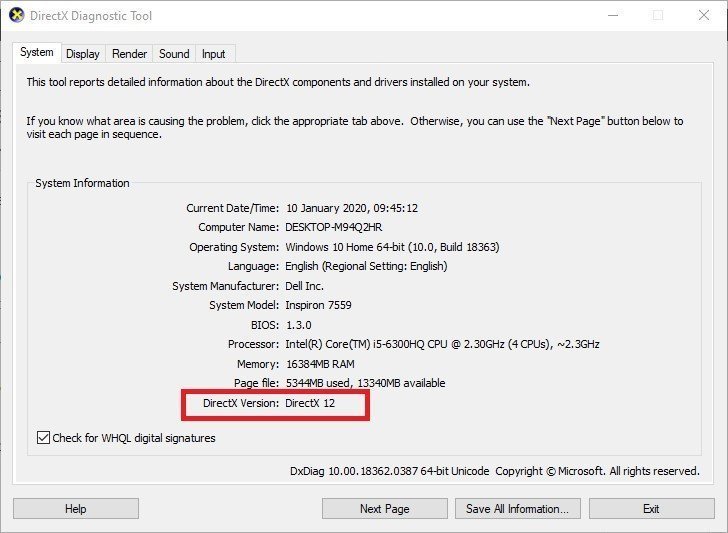Uncheck Check for WHQL digital signatures
Screen dimensions: 728x533
pos(43,438)
